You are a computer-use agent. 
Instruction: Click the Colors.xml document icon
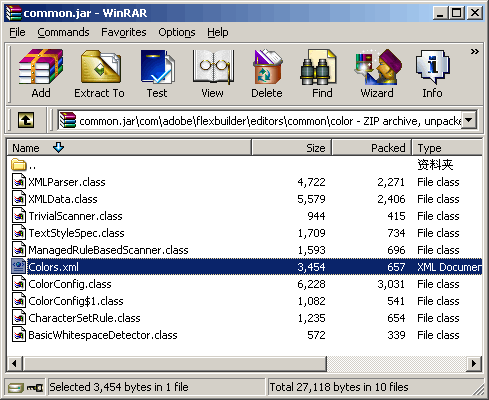pyautogui.click(x=19, y=267)
